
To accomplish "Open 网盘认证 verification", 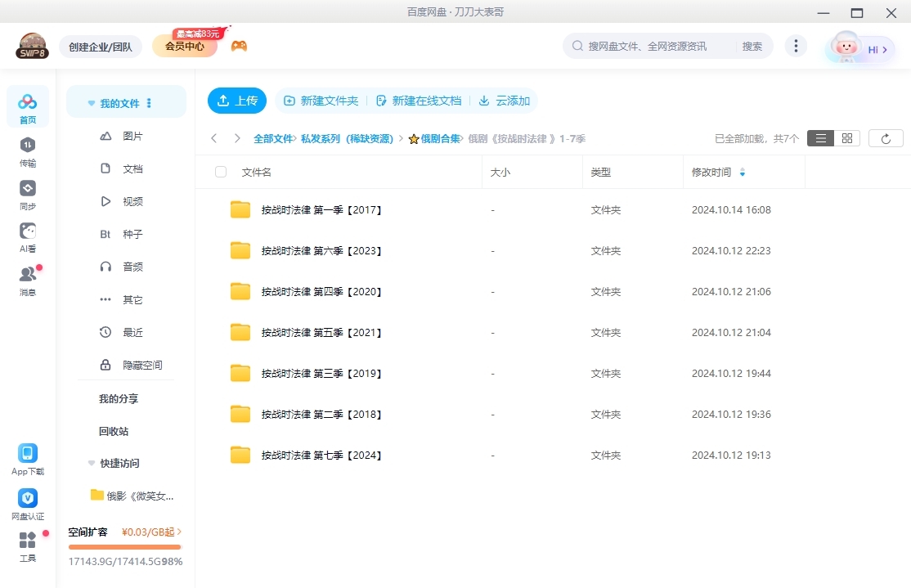I will [x=28, y=503].
